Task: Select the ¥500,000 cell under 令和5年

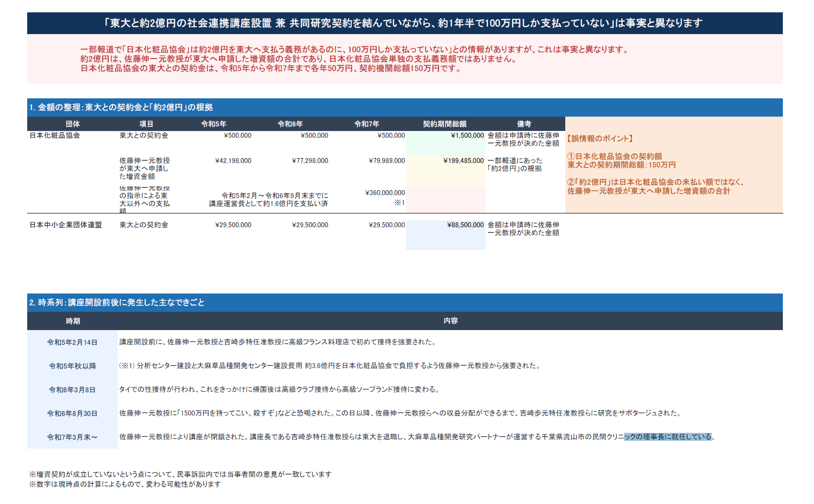Action: click(x=238, y=135)
